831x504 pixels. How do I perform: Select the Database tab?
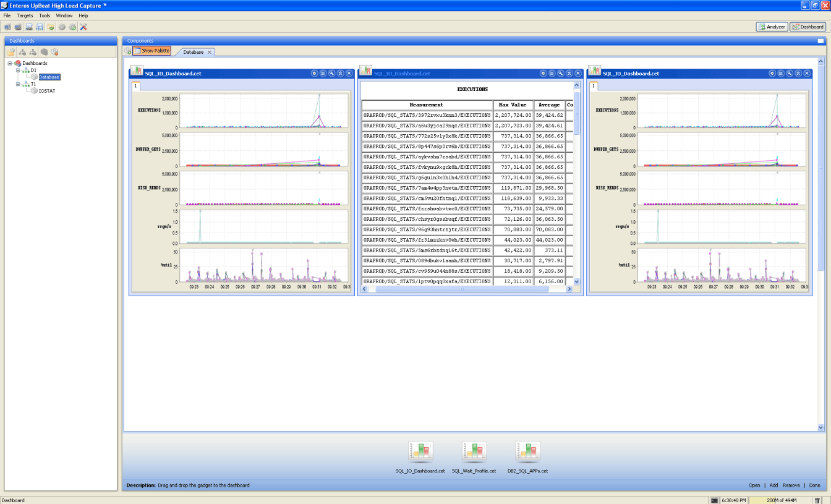click(193, 52)
